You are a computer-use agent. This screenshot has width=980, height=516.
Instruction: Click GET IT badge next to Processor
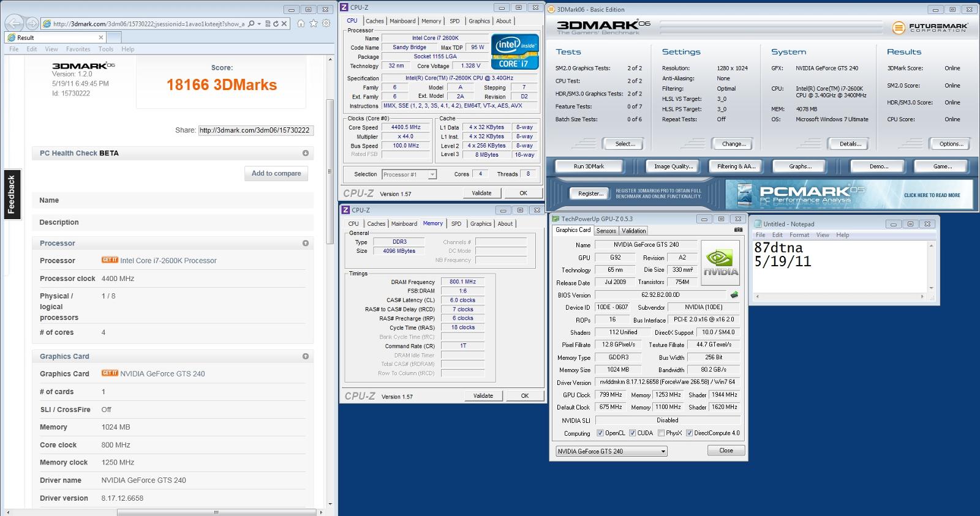click(x=110, y=260)
